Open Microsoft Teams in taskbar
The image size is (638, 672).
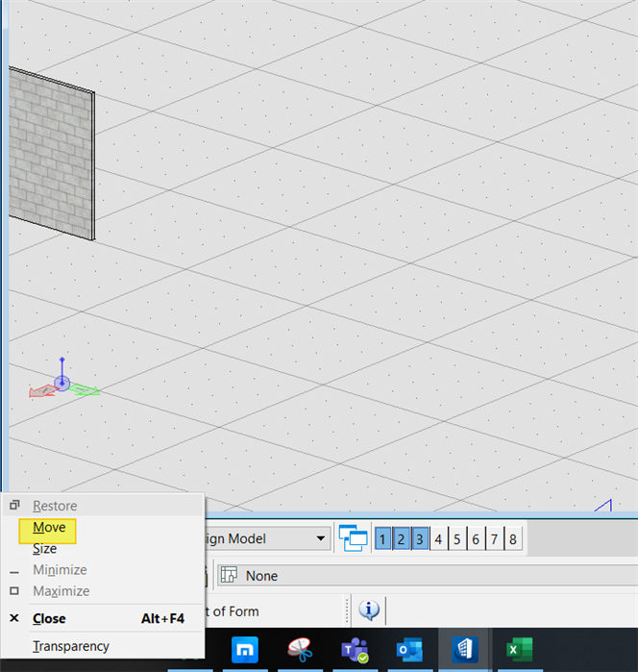[355, 650]
